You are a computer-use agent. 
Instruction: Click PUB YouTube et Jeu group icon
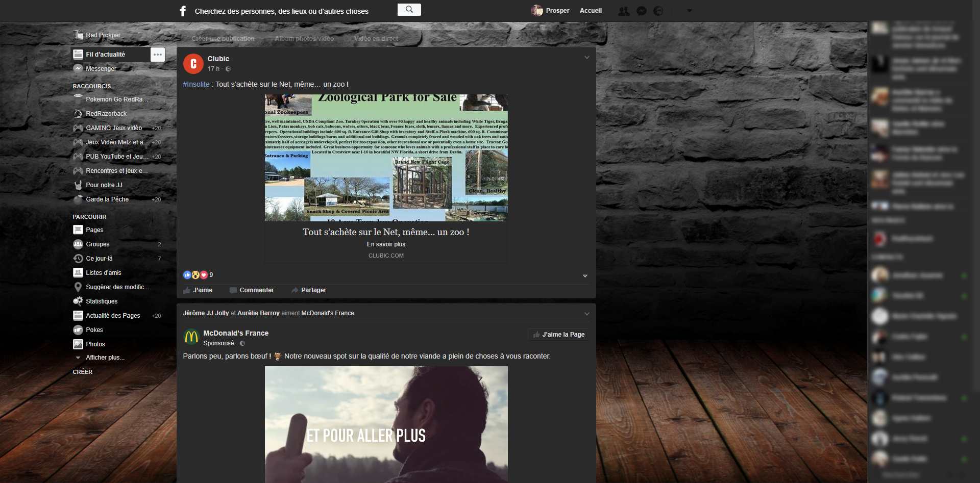click(x=78, y=157)
